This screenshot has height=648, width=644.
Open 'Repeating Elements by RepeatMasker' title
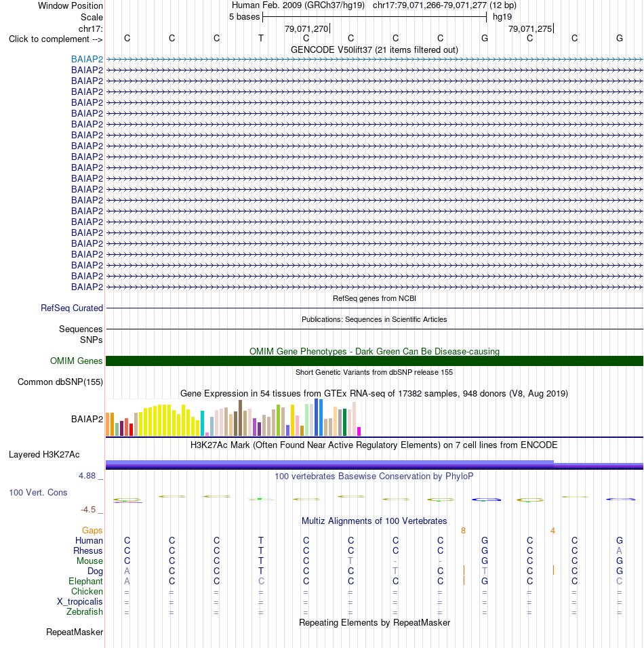pos(374,623)
